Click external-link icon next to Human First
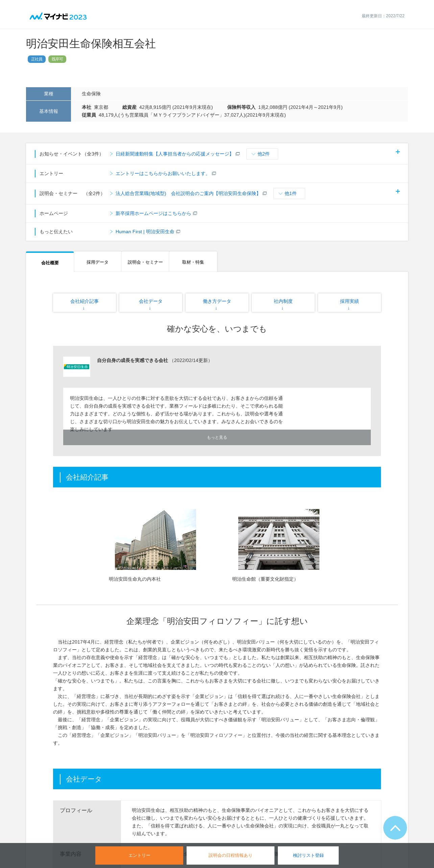The width and height of the screenshot is (434, 868). coord(178,232)
